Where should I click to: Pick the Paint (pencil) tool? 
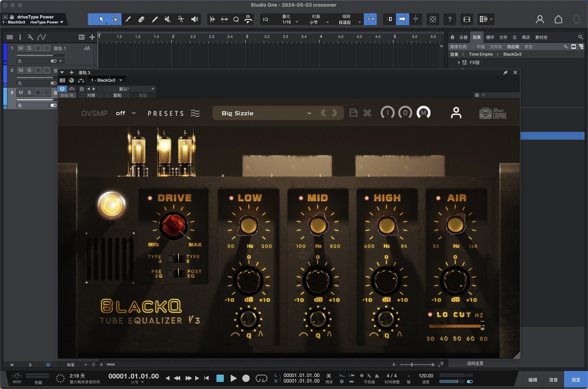[155, 19]
